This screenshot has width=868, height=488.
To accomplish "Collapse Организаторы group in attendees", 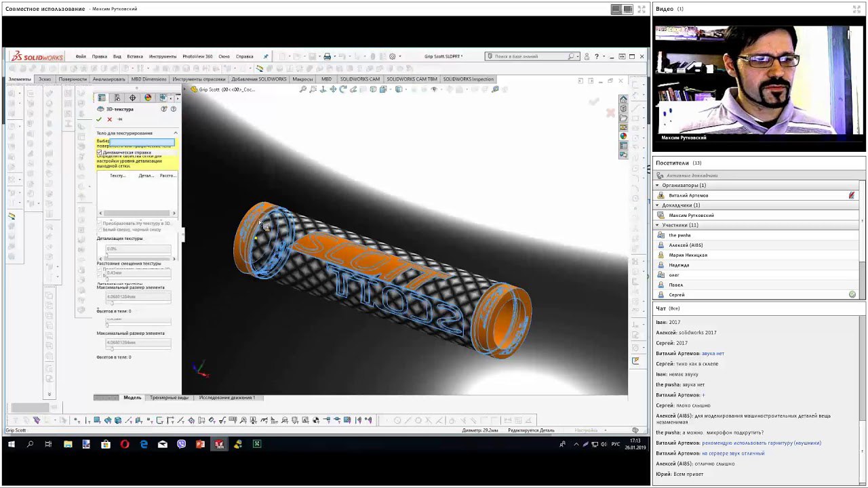I will pyautogui.click(x=657, y=185).
